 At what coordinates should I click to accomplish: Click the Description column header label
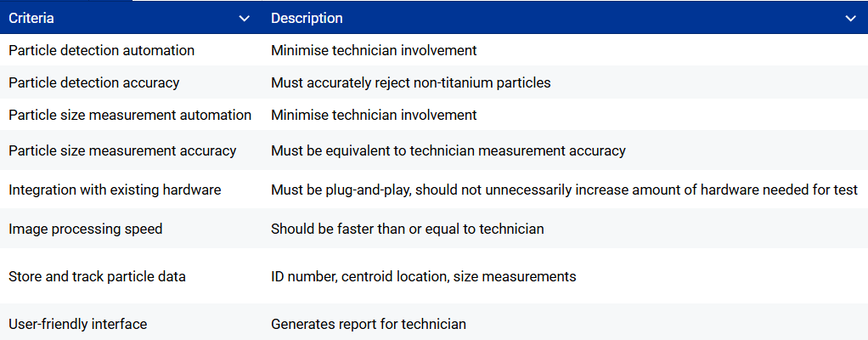[x=307, y=18]
